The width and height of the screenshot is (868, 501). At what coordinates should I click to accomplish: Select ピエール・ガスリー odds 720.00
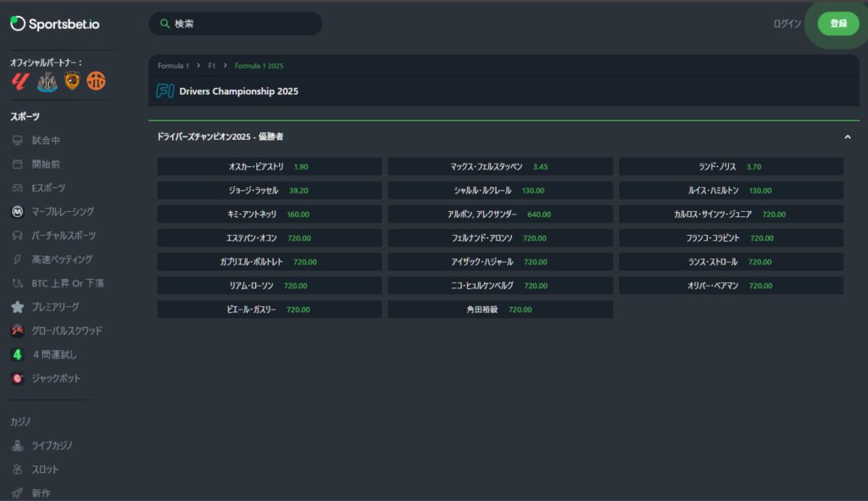[270, 309]
